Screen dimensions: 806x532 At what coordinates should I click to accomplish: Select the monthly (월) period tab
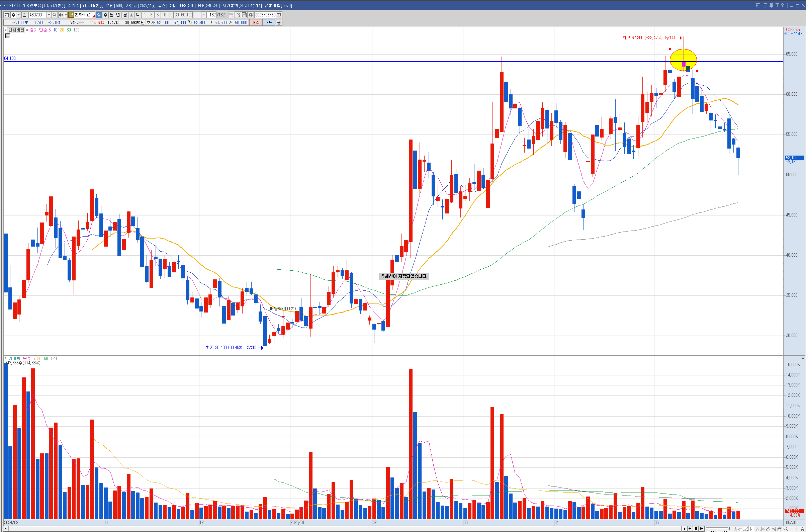[112, 15]
